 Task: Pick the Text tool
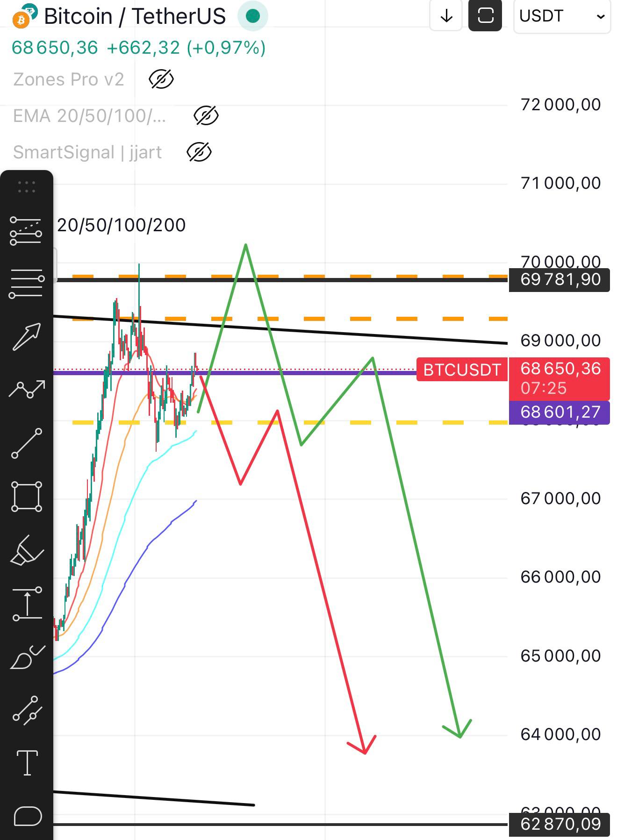pos(27,763)
